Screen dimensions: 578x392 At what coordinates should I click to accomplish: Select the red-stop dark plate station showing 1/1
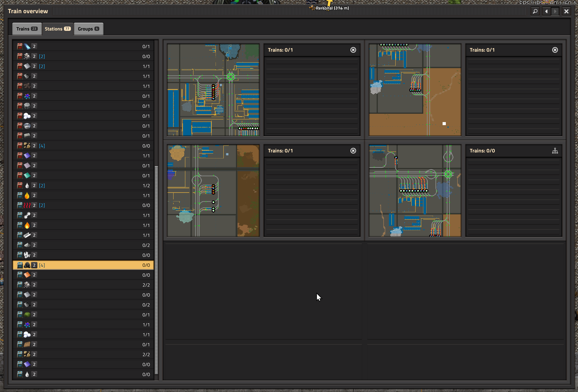(83, 76)
